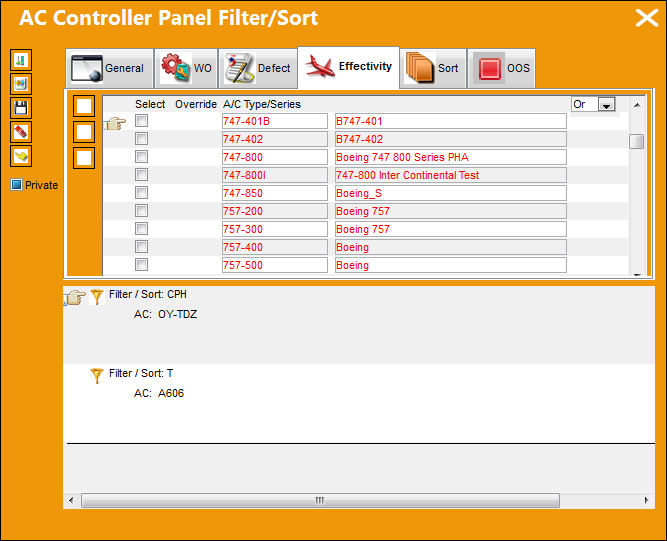Select the checkbox for 757-400
The image size is (667, 541).
141,247
